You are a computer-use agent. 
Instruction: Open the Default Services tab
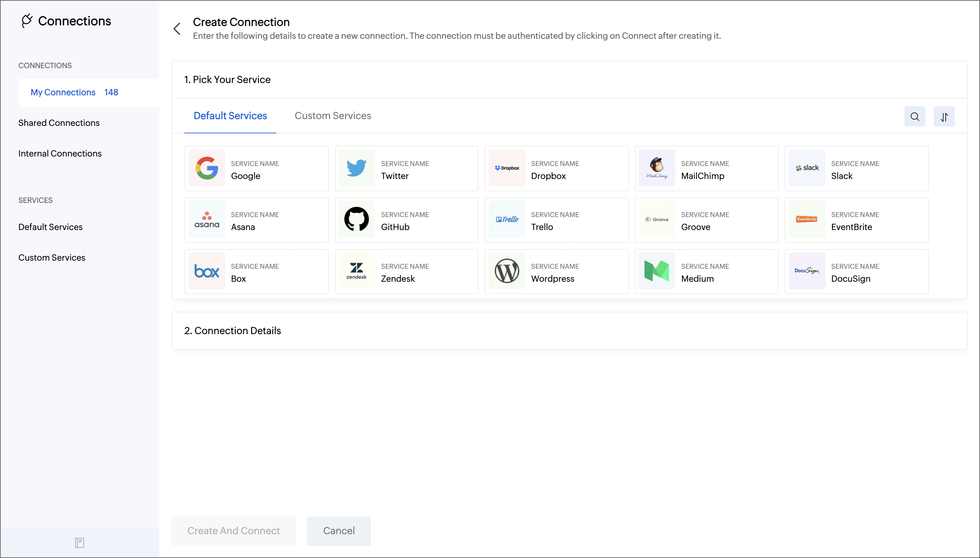coord(230,116)
